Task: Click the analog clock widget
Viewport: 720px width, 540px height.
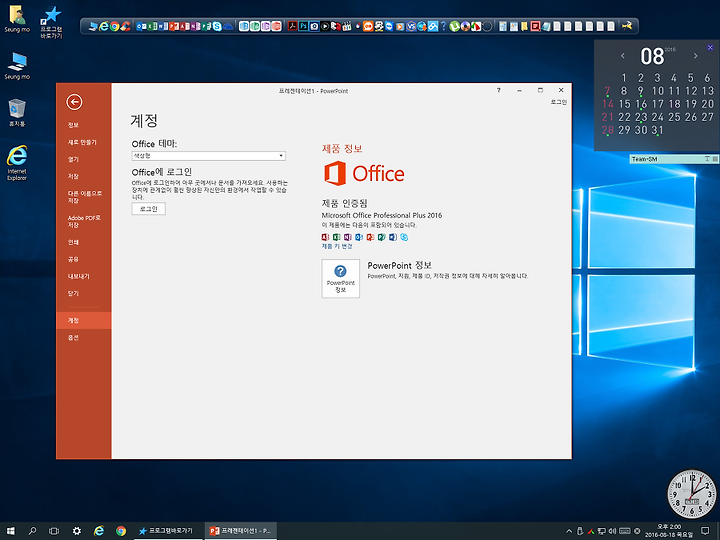Action: tap(692, 494)
